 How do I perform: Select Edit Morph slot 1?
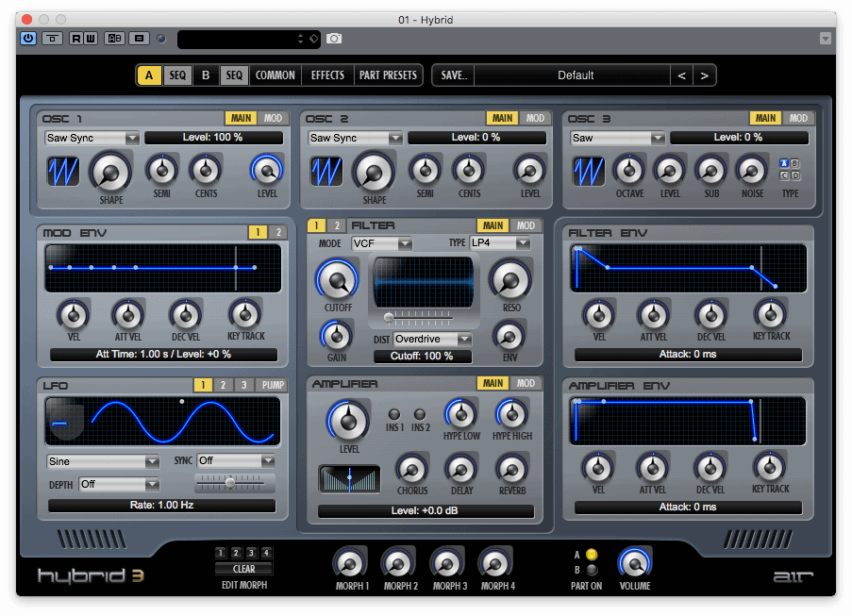(x=220, y=553)
